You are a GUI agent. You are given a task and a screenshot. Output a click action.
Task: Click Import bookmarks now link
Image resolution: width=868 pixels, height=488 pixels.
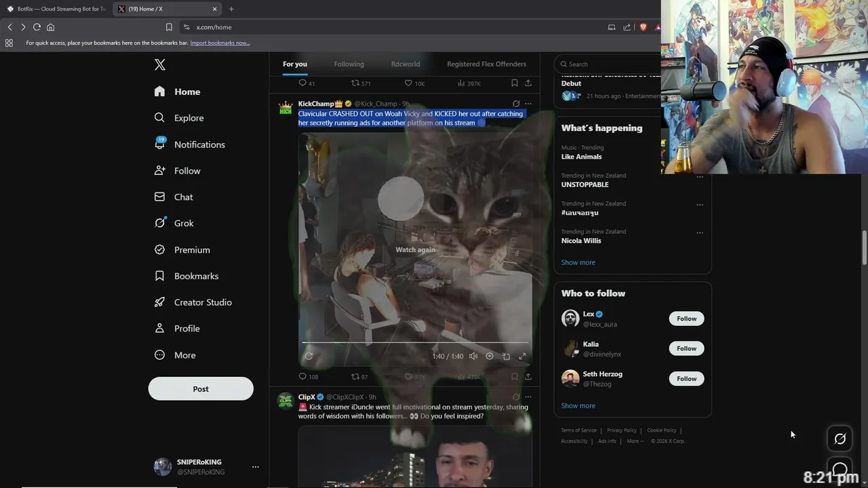click(x=220, y=43)
